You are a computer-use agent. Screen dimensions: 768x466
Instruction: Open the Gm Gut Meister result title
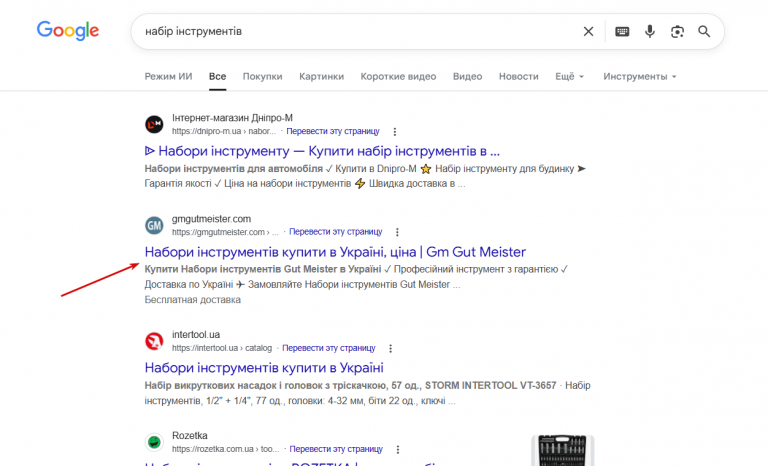click(x=335, y=252)
